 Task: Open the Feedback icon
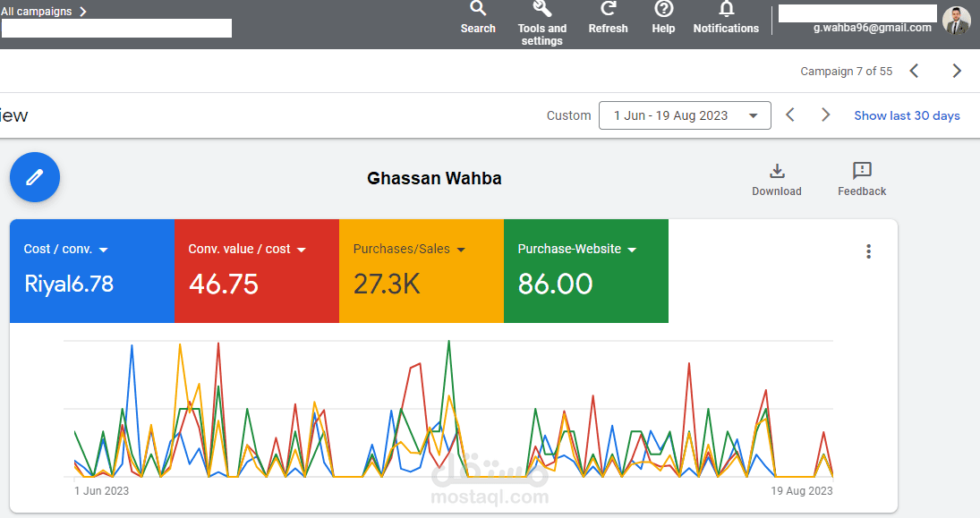click(862, 172)
